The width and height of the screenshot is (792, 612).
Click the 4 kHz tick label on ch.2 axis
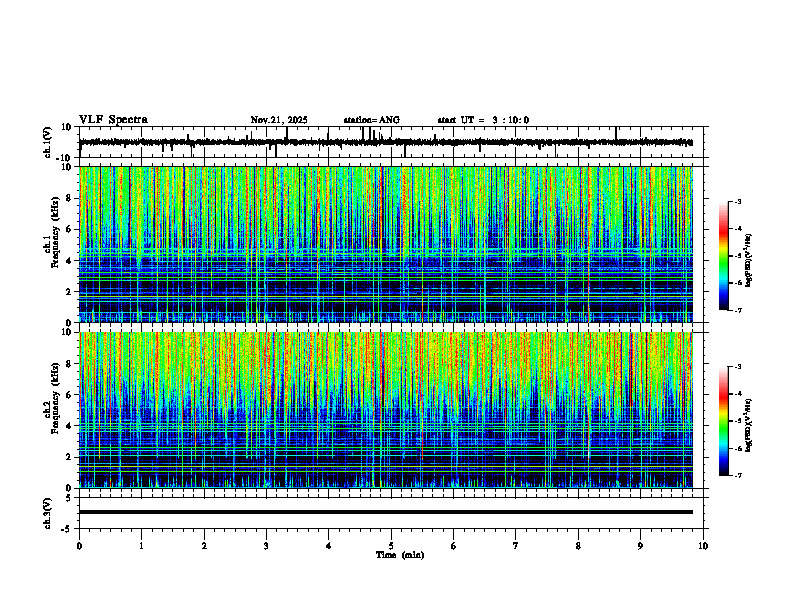[x=69, y=426]
